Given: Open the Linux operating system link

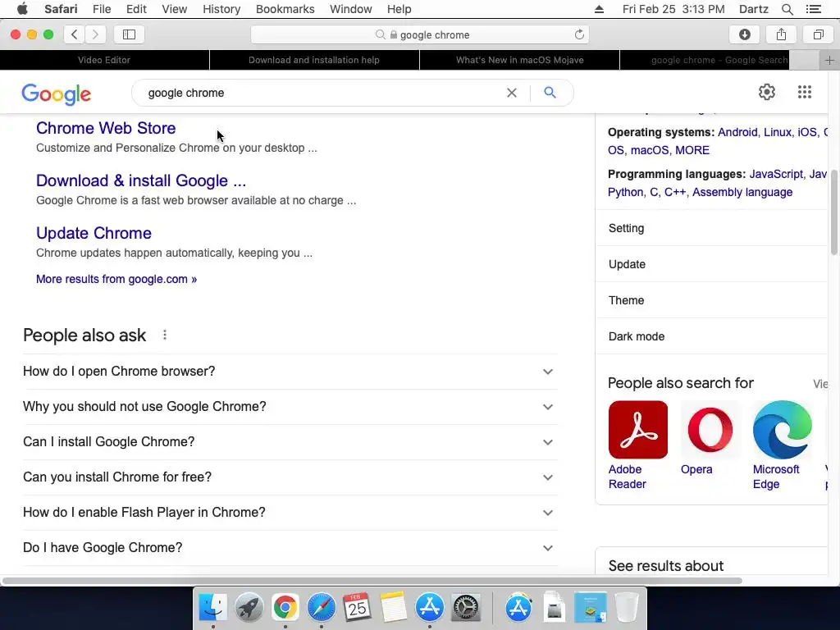Looking at the screenshot, I should [x=778, y=132].
